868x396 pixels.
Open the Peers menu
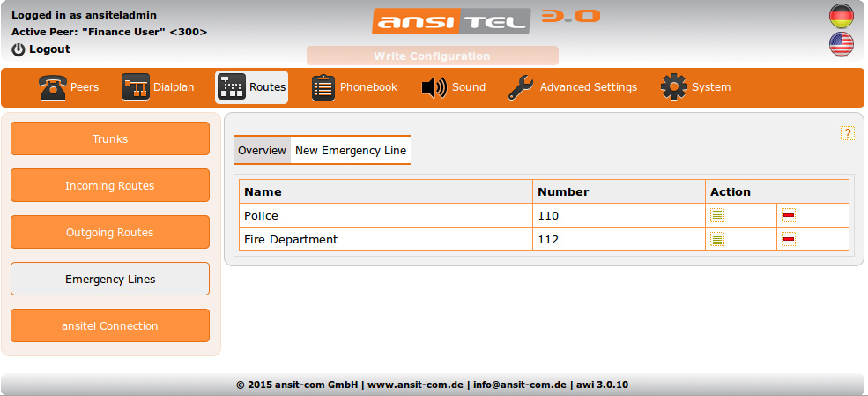pos(69,87)
